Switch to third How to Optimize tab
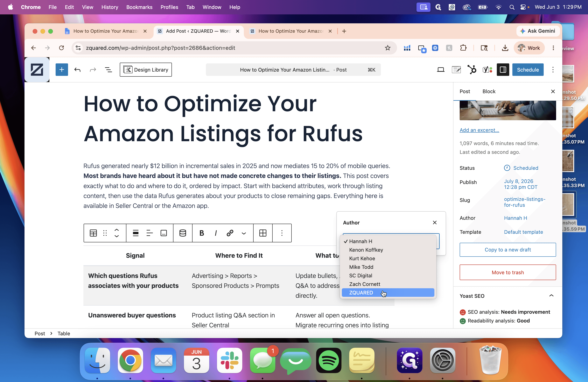This screenshot has height=382, width=588. point(291,31)
